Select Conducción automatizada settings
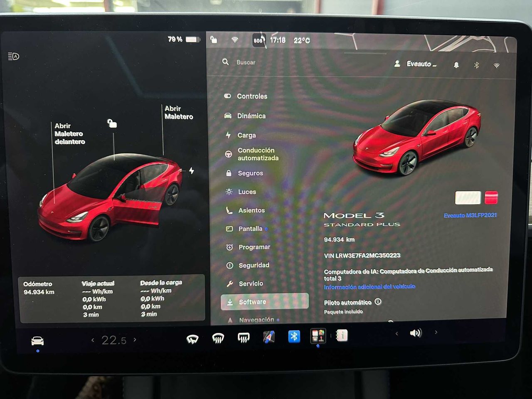The width and height of the screenshot is (532, 399). click(252, 154)
